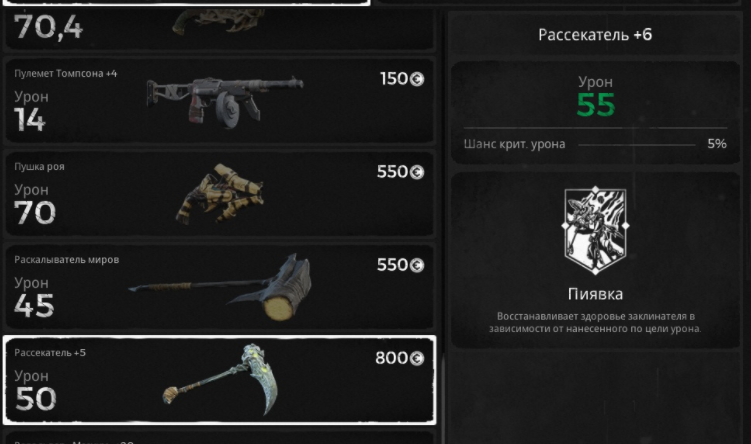Click the Пушка роя weapon image

pos(220,194)
